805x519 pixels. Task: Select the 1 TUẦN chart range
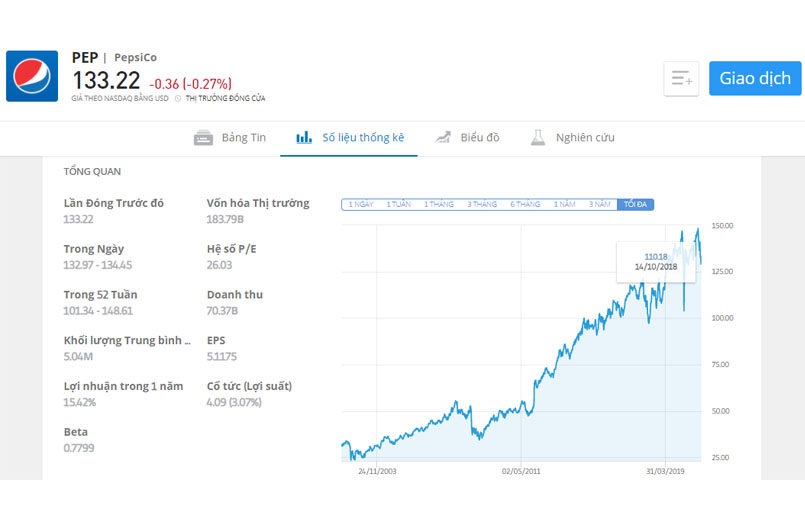[398, 204]
